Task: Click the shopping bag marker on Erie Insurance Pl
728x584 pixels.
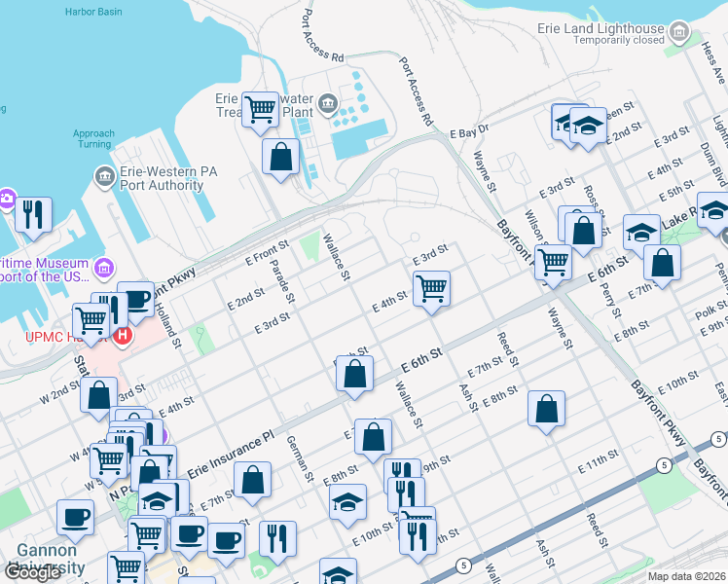Action: point(253,480)
